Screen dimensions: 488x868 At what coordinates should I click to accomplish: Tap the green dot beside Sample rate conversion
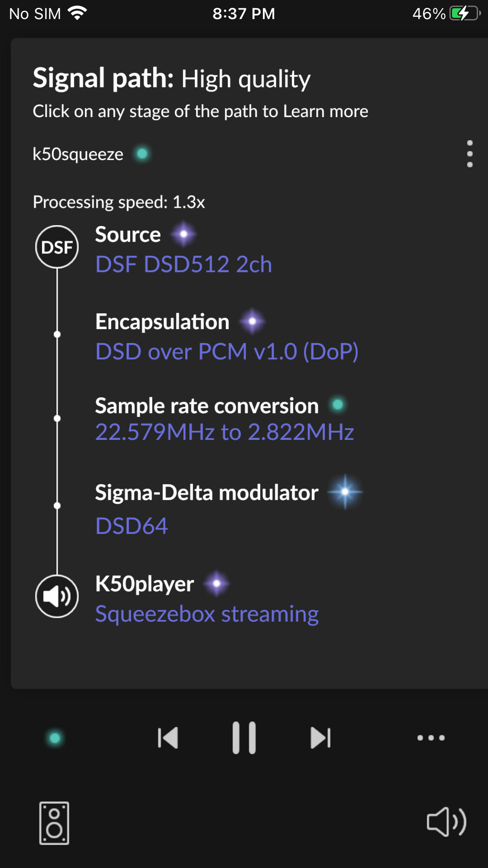pyautogui.click(x=337, y=405)
